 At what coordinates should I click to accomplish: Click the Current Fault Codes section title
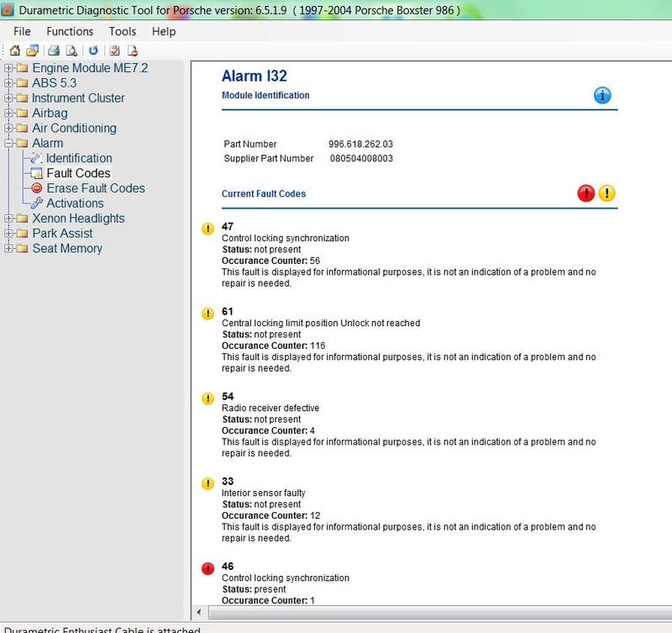[264, 193]
